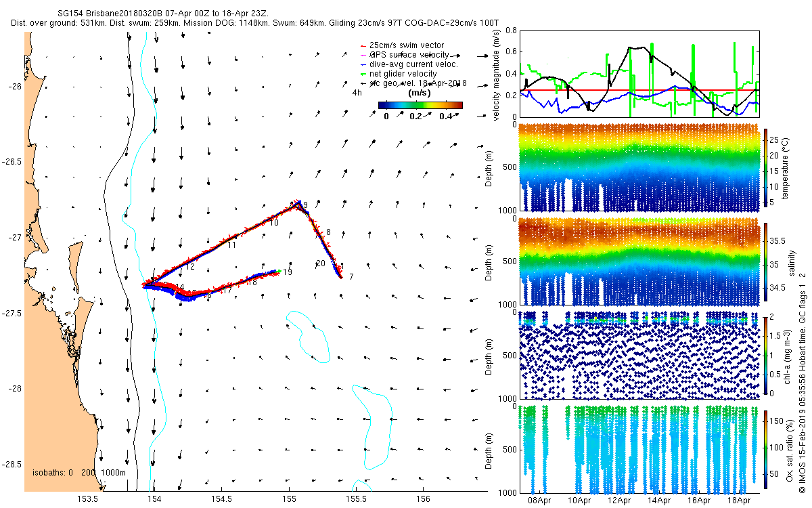Screen dimensions: 812x508
Task: Click the 'velocity magnitude (m/s)' axis label
Action: point(497,75)
